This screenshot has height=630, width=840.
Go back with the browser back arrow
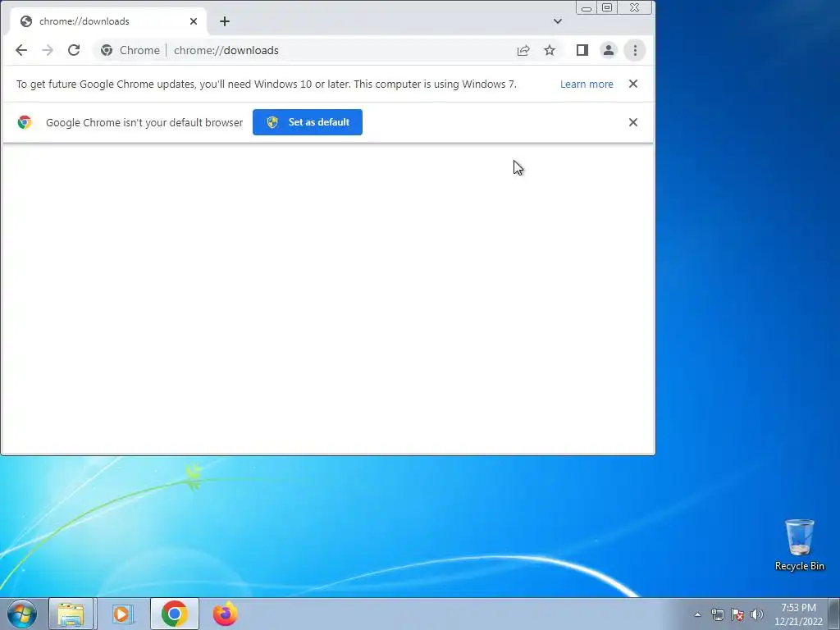21,50
